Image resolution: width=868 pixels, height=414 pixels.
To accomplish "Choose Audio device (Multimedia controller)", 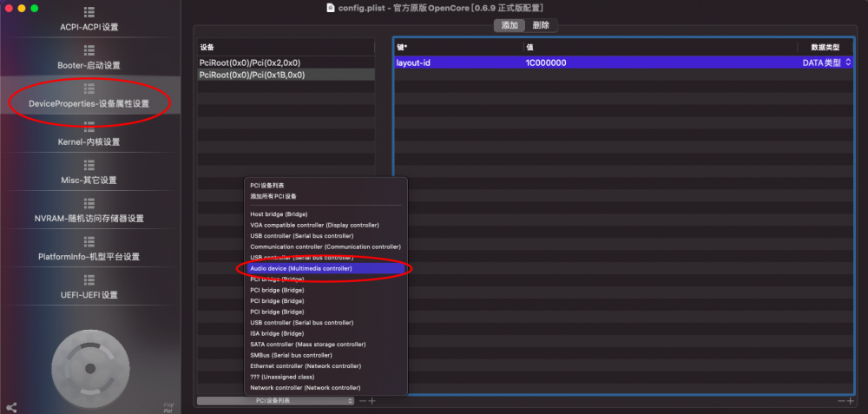I will pyautogui.click(x=325, y=268).
